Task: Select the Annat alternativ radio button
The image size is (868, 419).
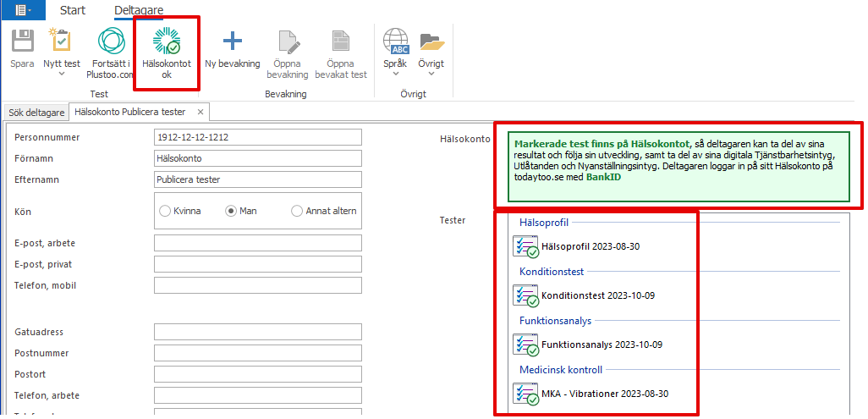Action: pos(297,211)
